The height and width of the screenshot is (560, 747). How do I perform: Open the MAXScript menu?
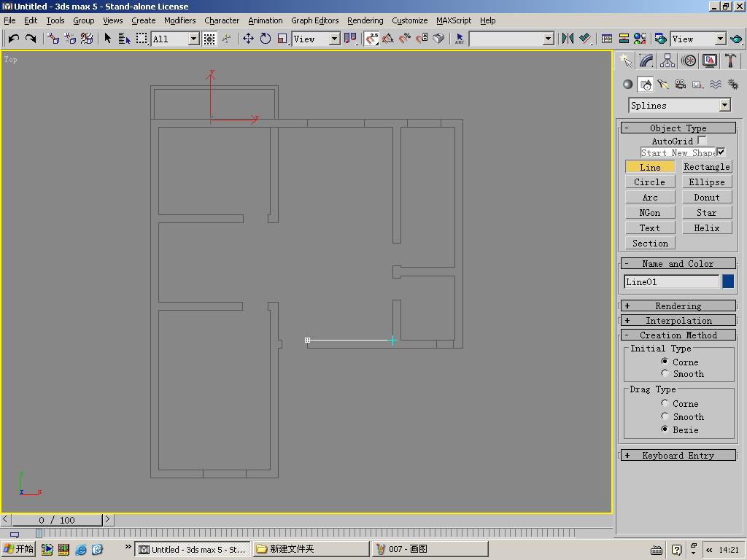454,20
